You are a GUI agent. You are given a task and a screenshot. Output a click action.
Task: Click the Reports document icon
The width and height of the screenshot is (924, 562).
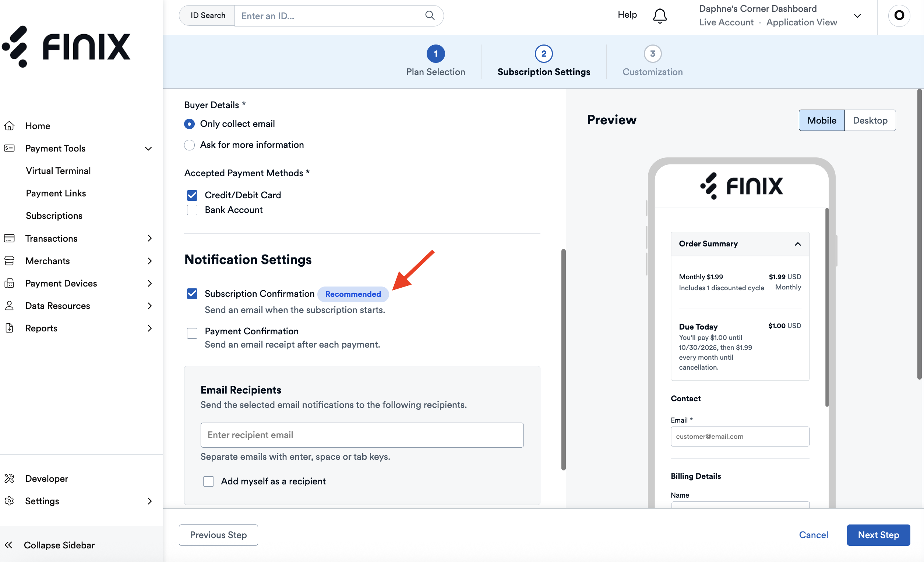9,328
